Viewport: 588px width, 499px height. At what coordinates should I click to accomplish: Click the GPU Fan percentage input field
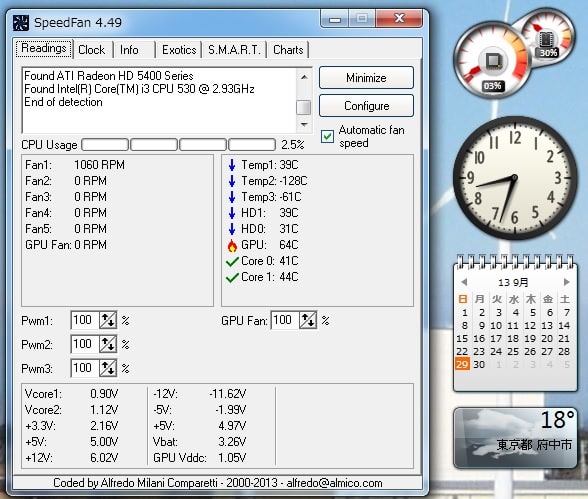285,321
